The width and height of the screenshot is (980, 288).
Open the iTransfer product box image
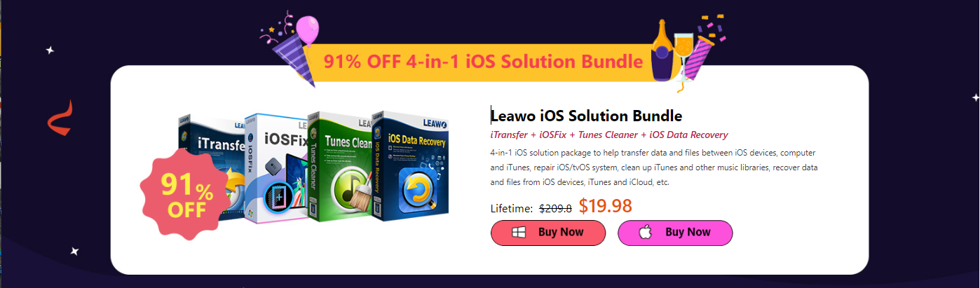[212, 165]
